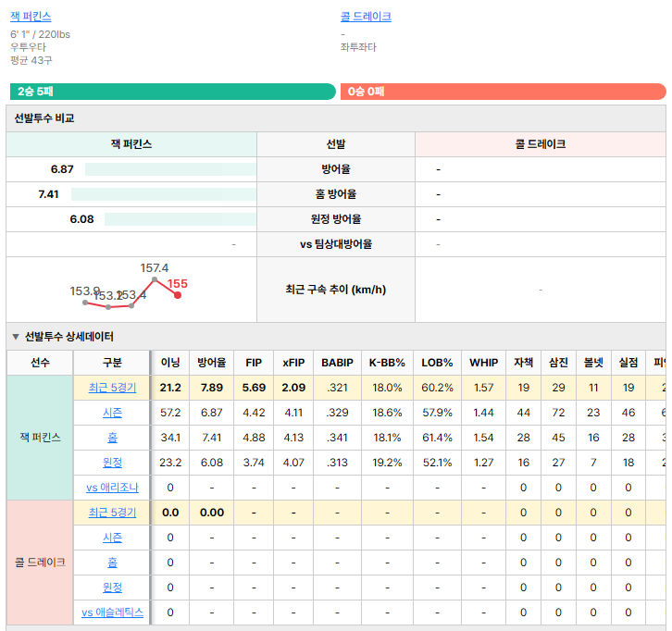This screenshot has width=672, height=631.
Task: Click the 자책 column header
Action: [x=523, y=363]
